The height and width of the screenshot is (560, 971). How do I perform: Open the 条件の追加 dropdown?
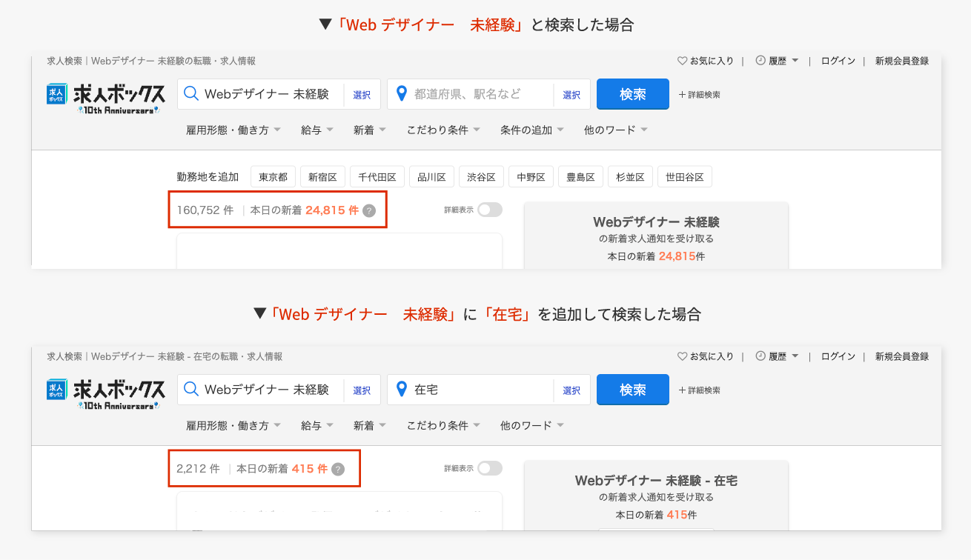click(528, 129)
